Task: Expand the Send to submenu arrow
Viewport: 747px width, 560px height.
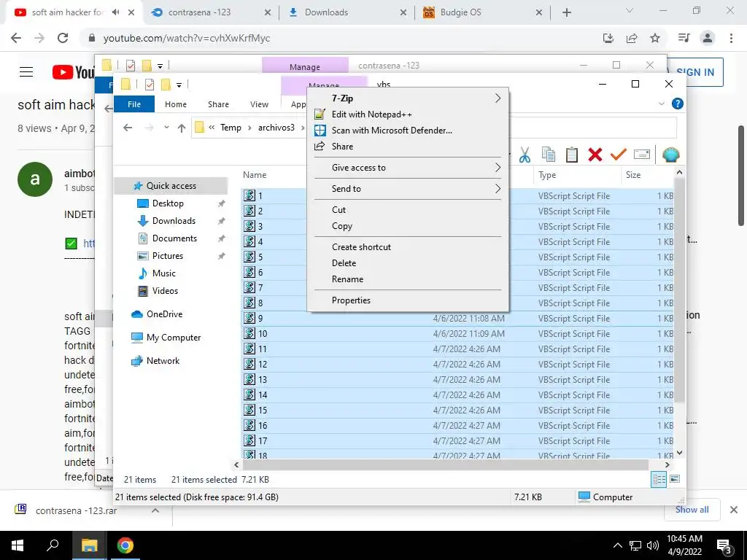Action: (498, 189)
